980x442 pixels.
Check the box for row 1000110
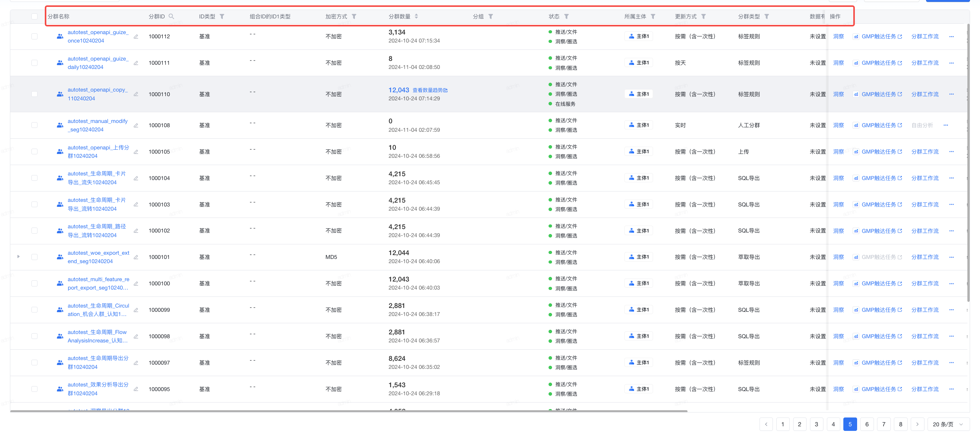pos(34,94)
